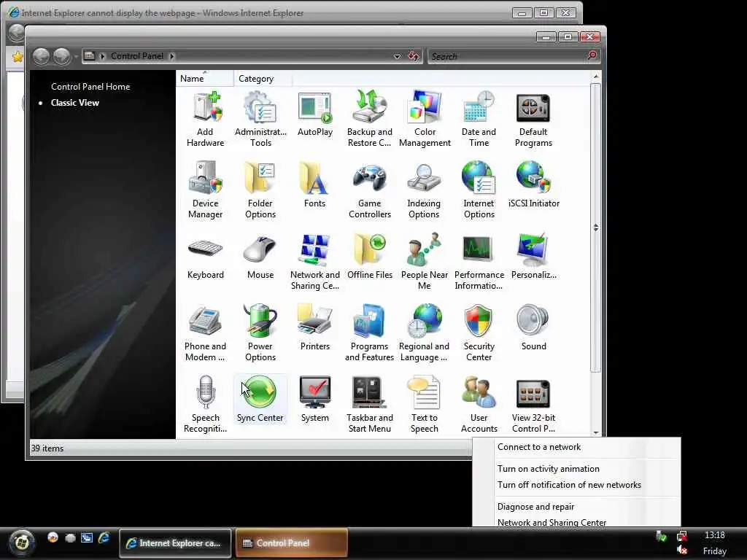Open Personalization settings
The height and width of the screenshot is (560, 747).
pos(533,256)
